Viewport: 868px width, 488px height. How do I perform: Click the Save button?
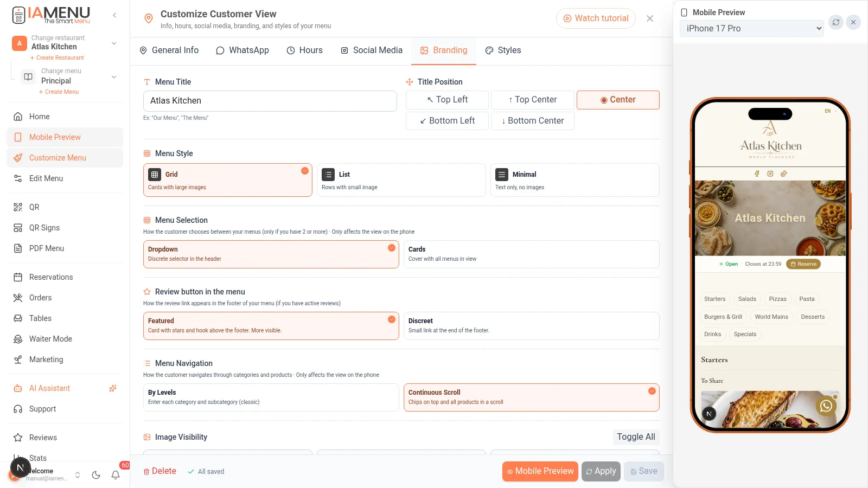[644, 472]
